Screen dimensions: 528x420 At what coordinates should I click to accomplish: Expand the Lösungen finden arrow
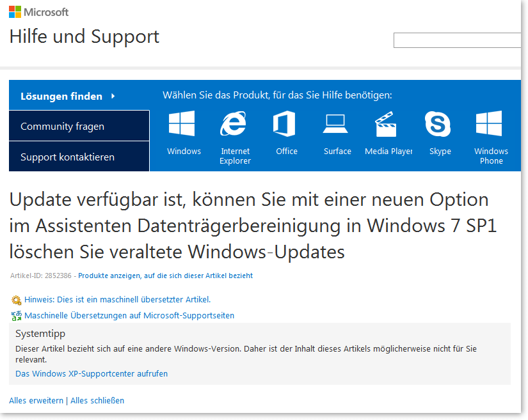point(113,96)
